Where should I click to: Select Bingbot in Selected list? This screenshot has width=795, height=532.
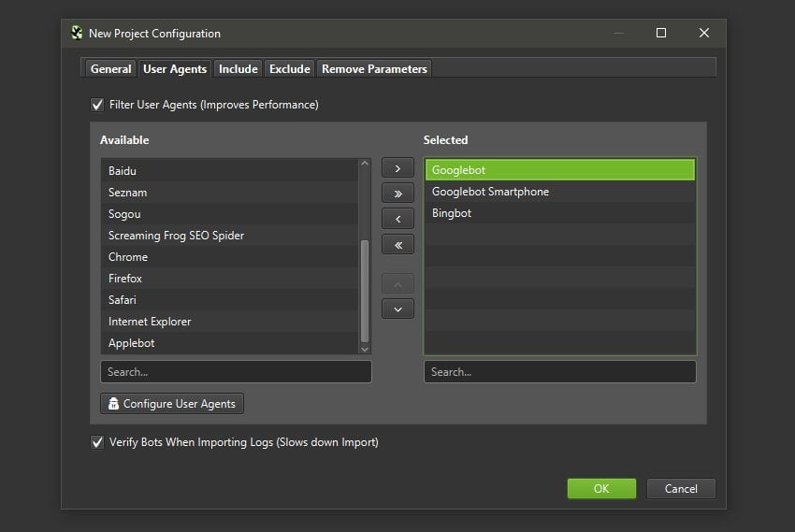(x=559, y=213)
